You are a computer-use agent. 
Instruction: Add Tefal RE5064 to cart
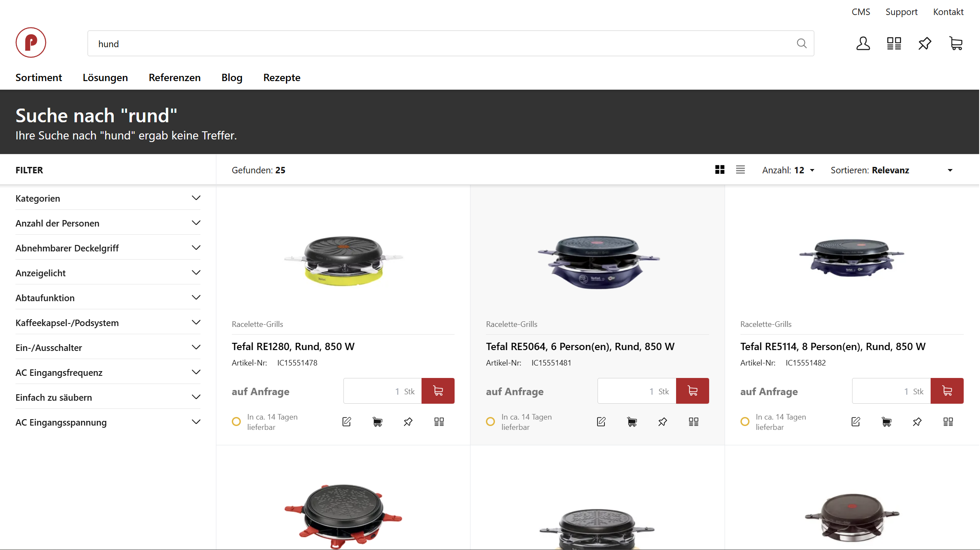click(x=692, y=391)
